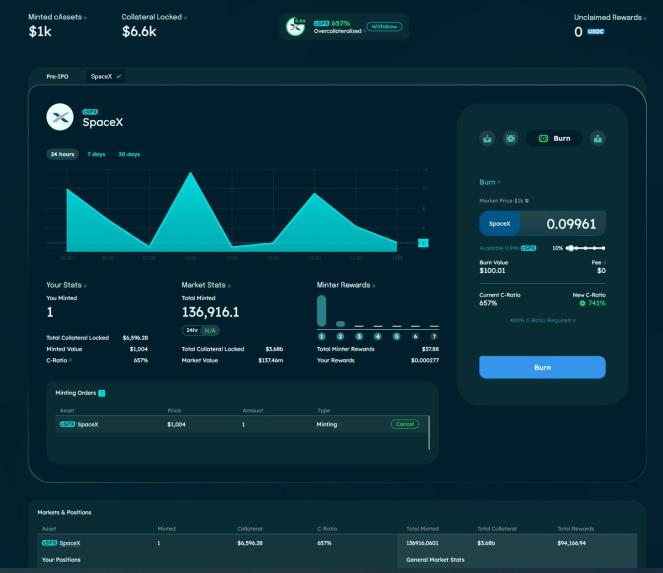This screenshot has width=663, height=573.
Task: Click the 'Your Positions' label
Action: 61,560
